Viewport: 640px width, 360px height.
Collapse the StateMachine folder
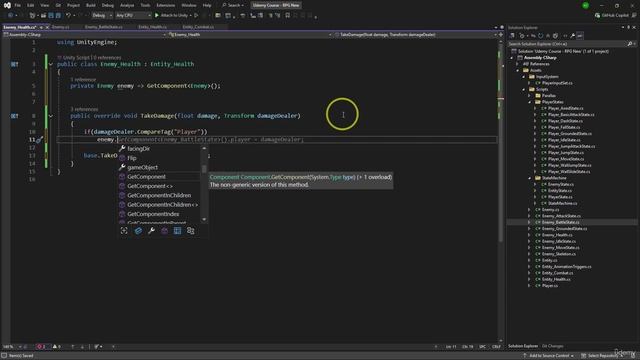point(530,178)
